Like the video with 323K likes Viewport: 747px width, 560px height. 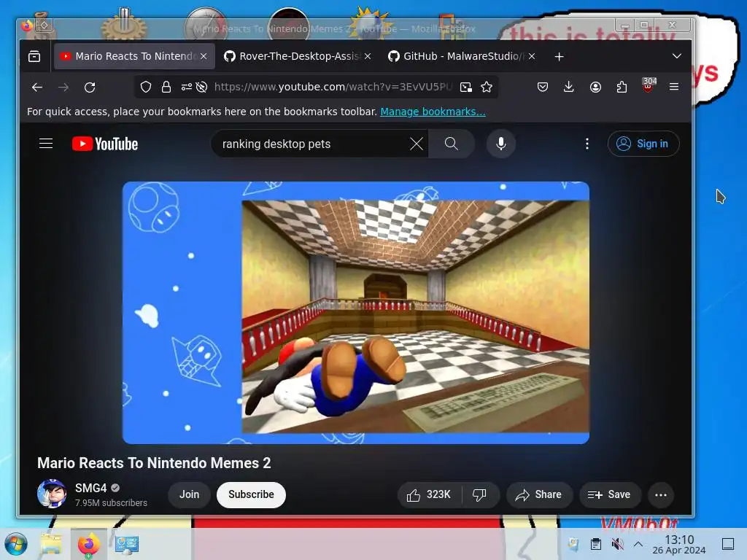(x=428, y=495)
